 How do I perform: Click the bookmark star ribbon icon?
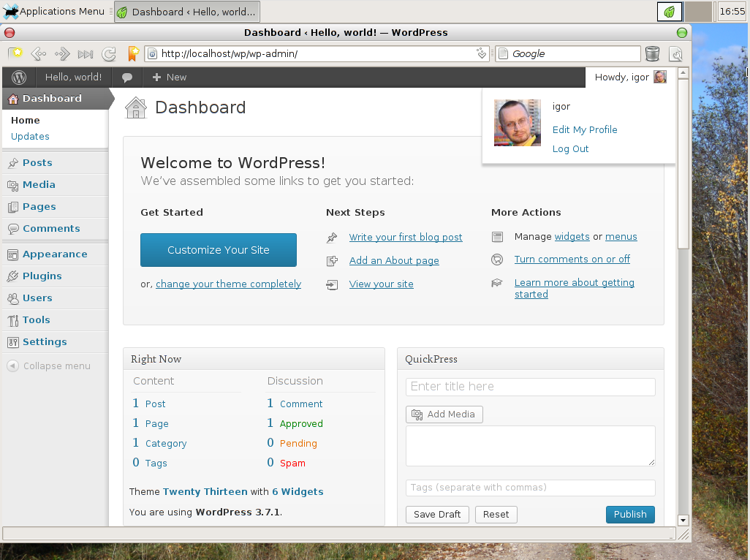[134, 53]
